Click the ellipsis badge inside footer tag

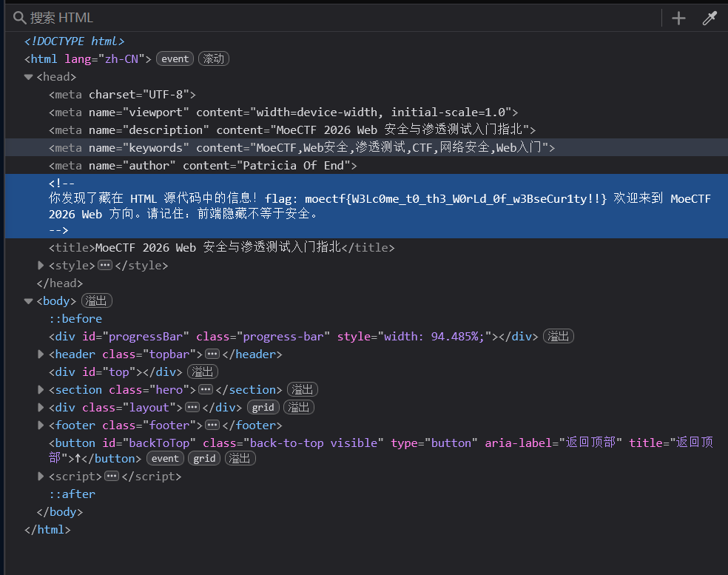point(212,425)
